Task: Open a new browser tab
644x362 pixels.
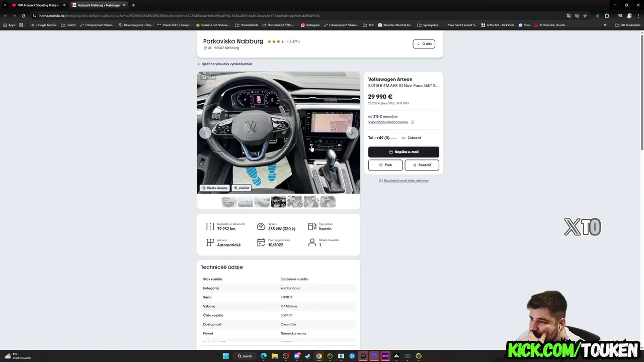Action: click(133, 5)
